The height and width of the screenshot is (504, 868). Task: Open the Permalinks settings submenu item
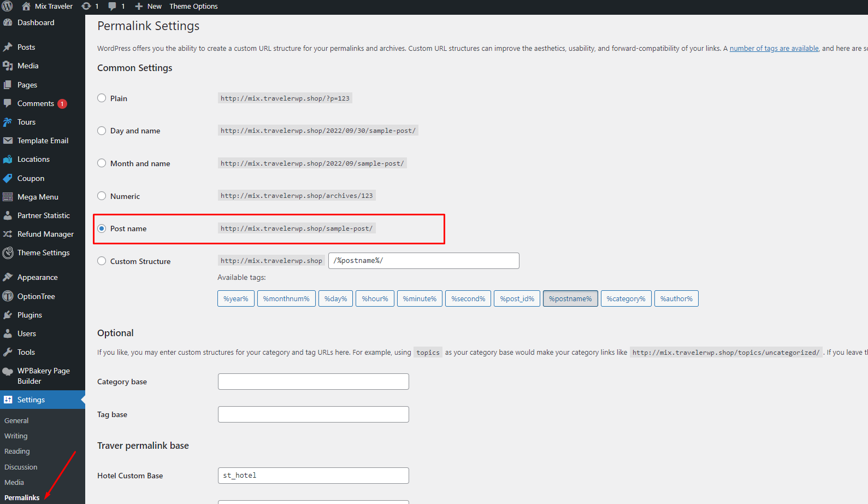click(x=22, y=497)
